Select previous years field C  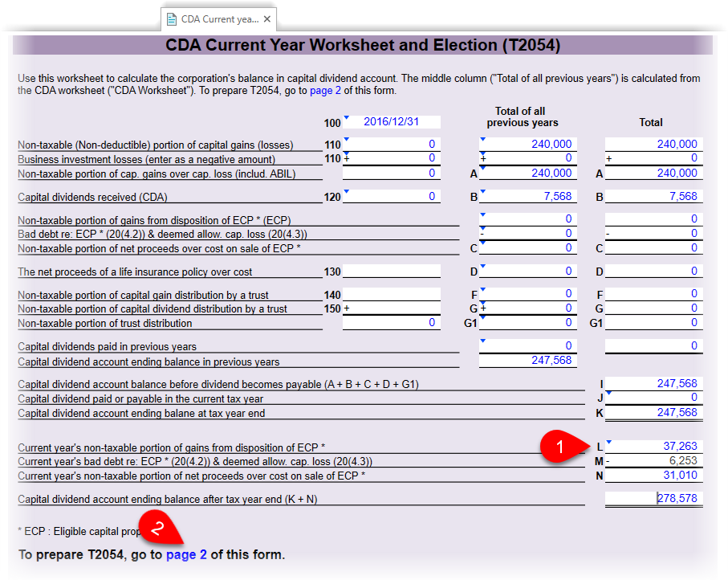pyautogui.click(x=528, y=247)
